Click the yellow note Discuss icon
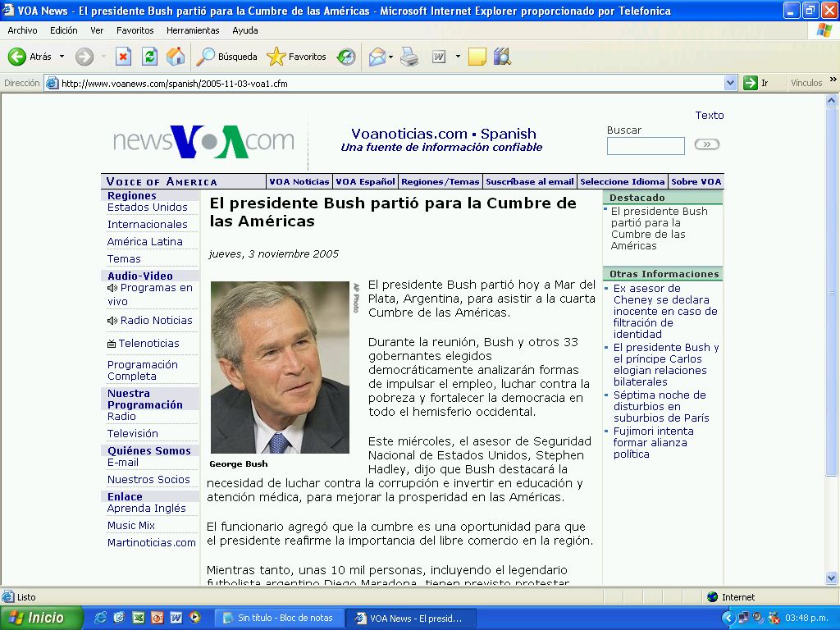Image resolution: width=840 pixels, height=630 pixels. coord(477,57)
